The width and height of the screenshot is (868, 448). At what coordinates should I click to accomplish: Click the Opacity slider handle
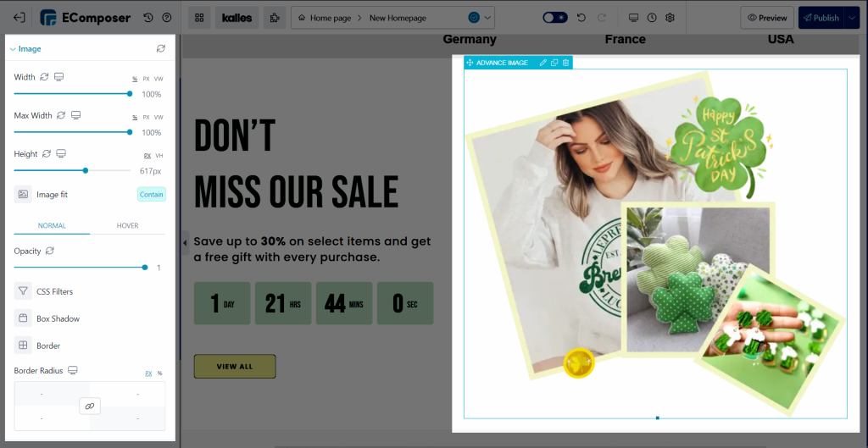[145, 267]
